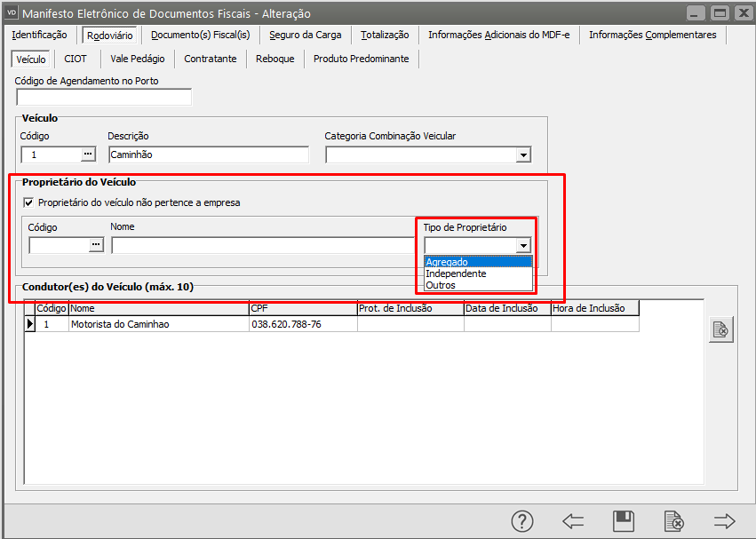
Task: Switch to the Identificação tab
Action: tap(40, 35)
